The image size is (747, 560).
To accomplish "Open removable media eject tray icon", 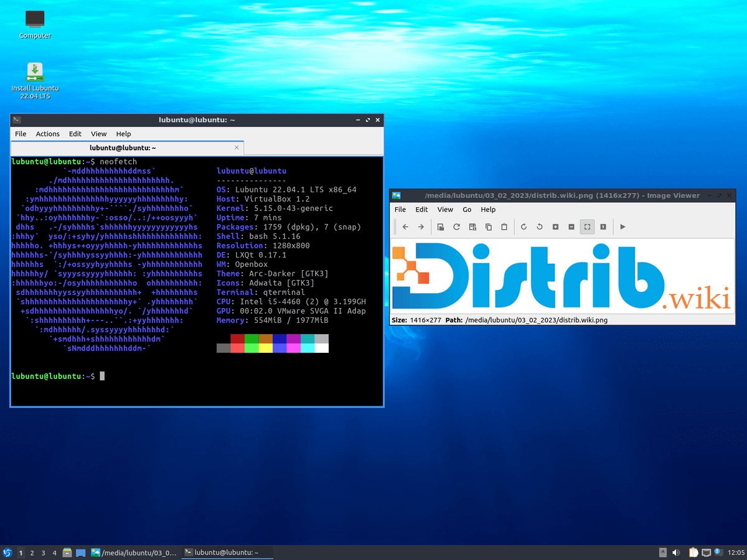I will click(662, 553).
